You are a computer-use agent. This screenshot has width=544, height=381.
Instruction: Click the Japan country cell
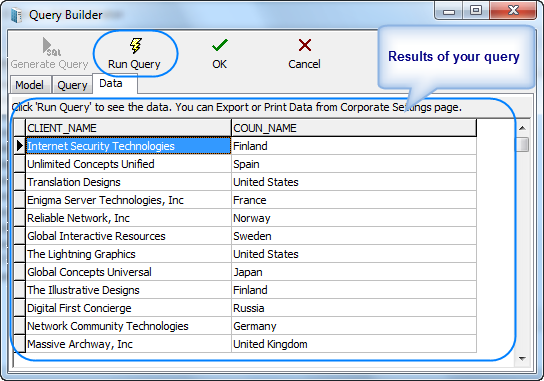point(354,272)
